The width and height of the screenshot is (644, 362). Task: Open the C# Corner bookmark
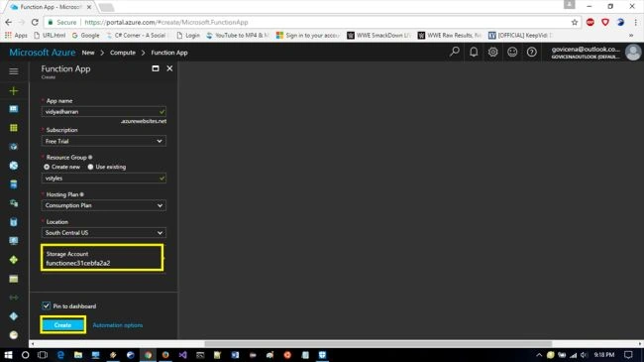point(136,36)
